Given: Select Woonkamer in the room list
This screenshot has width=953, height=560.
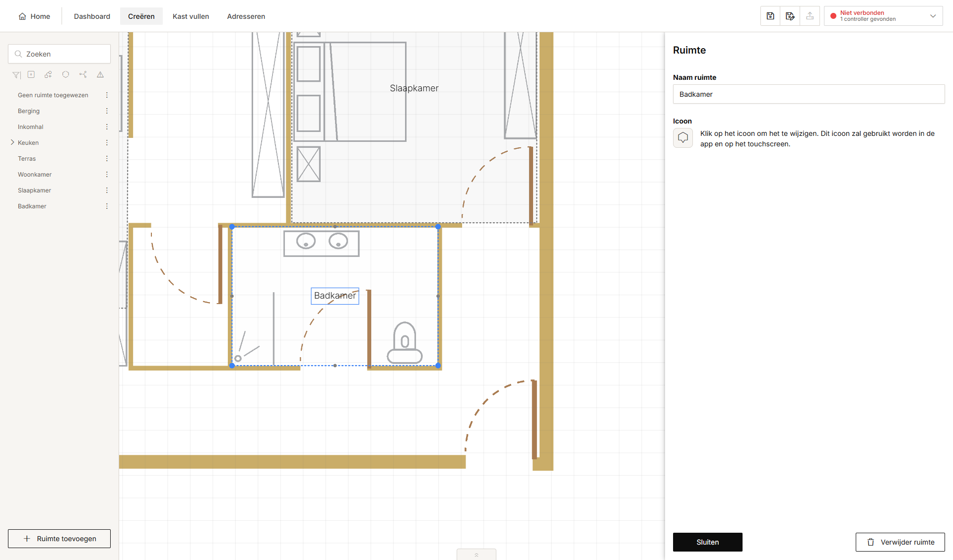Looking at the screenshot, I should pyautogui.click(x=35, y=175).
